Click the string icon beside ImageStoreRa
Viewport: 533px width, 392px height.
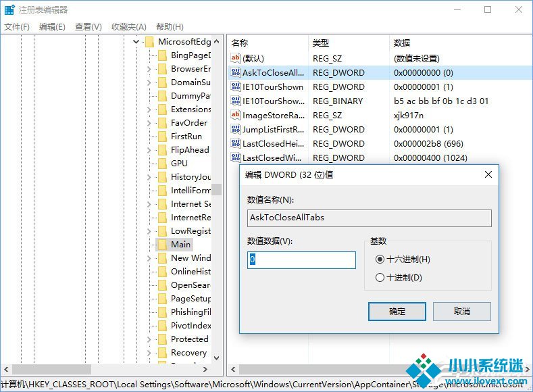pos(236,115)
